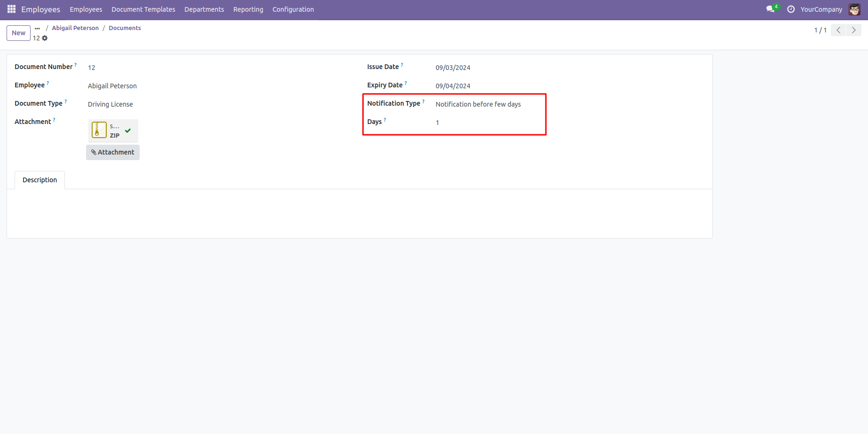Go to the previous record arrow
868x434 pixels.
coord(838,30)
